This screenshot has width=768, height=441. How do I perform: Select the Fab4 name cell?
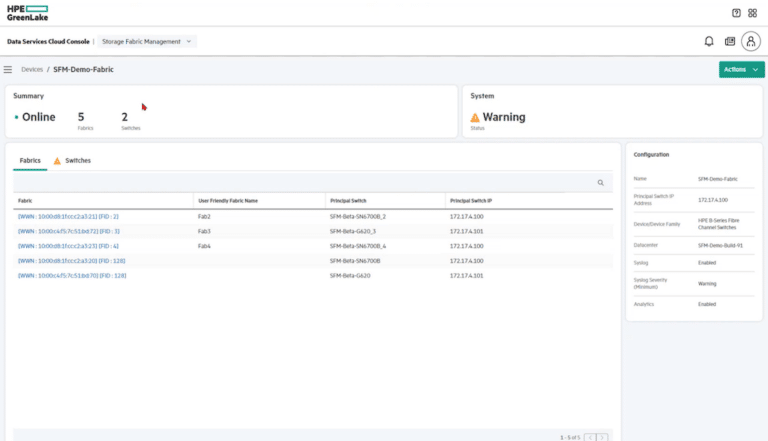point(204,246)
